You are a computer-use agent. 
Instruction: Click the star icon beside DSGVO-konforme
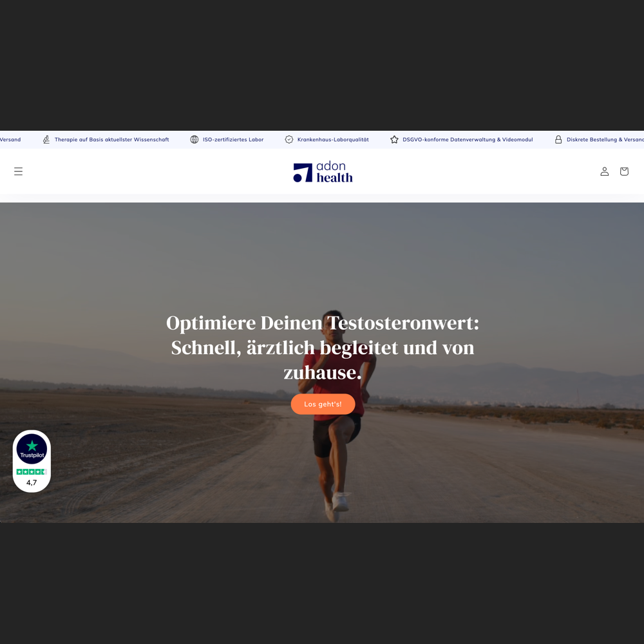[x=394, y=140]
